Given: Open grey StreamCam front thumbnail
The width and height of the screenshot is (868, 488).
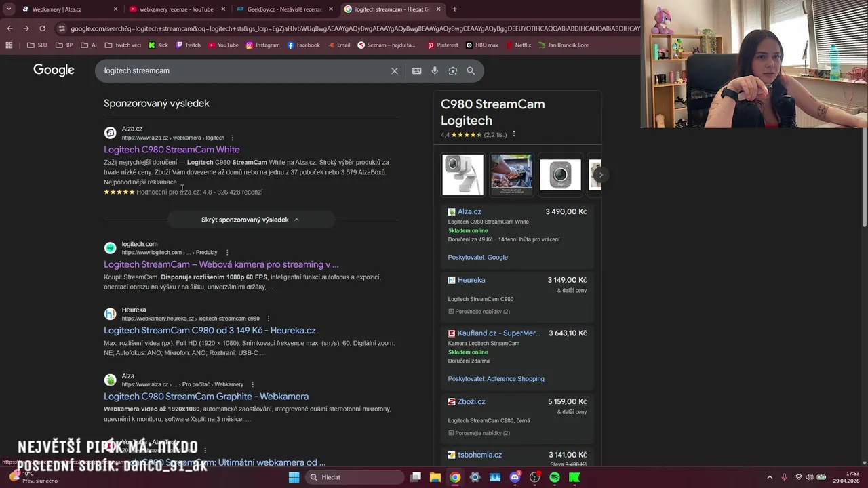Looking at the screenshot, I should coord(560,175).
